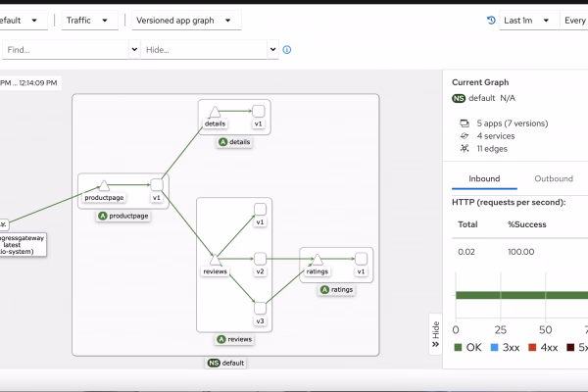Image resolution: width=588 pixels, height=392 pixels.
Task: Open the Every refresh interval dropdown
Action: pyautogui.click(x=574, y=21)
